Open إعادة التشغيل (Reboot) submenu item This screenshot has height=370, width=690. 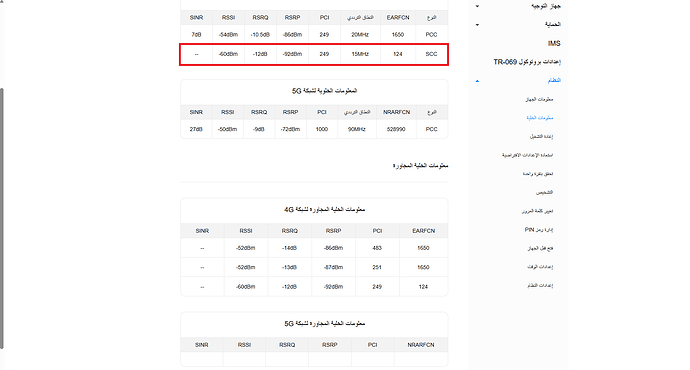click(541, 136)
